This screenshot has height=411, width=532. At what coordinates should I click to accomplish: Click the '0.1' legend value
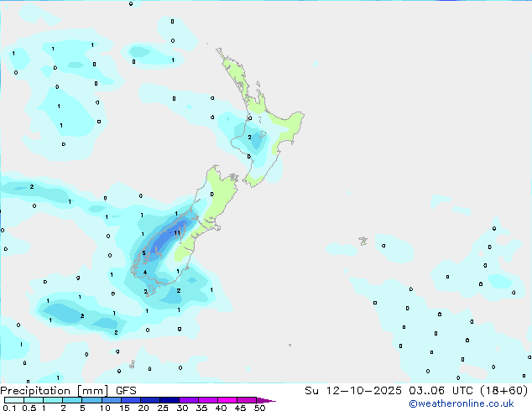click(9, 408)
